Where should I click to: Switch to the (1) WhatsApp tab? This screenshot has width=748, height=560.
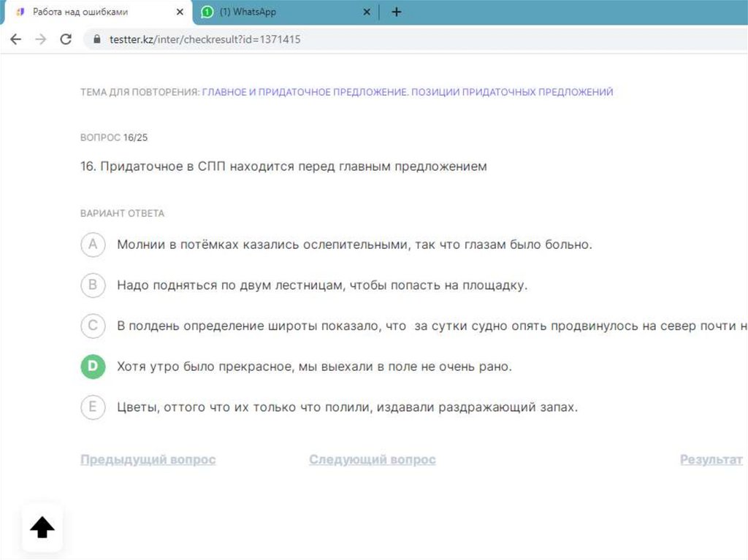[x=286, y=12]
